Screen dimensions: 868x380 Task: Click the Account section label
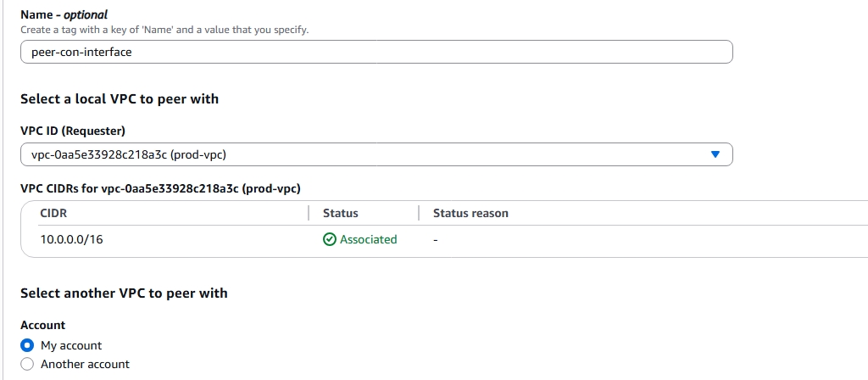coord(42,325)
